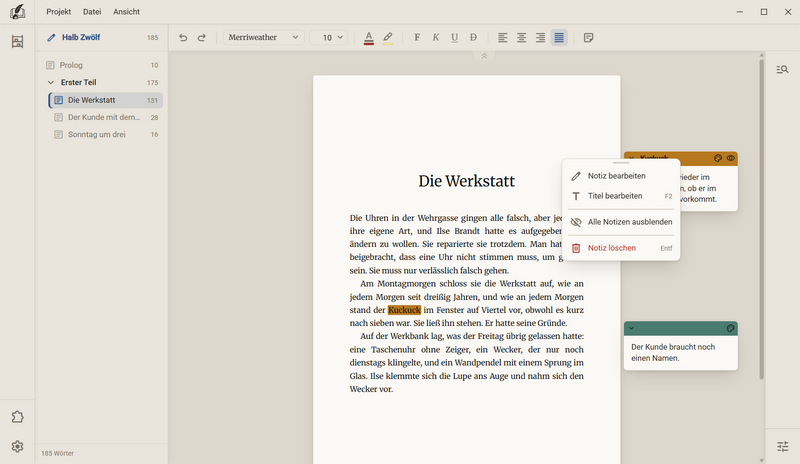
Task: Open the Merriweather font dropdown
Action: coord(263,38)
